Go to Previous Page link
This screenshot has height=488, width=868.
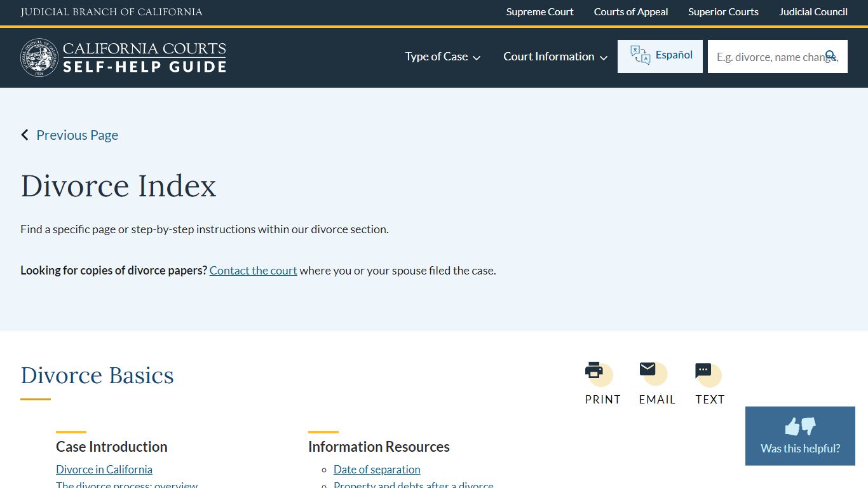77,135
